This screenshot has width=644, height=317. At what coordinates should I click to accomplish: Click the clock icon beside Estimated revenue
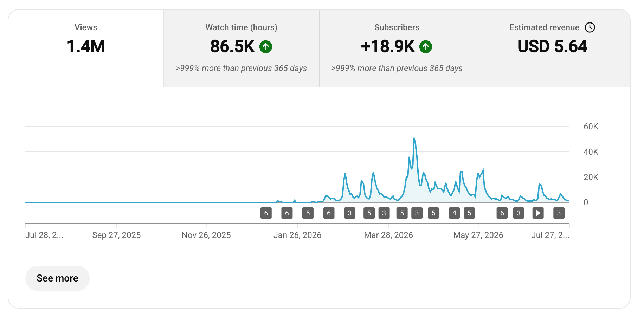tap(590, 27)
